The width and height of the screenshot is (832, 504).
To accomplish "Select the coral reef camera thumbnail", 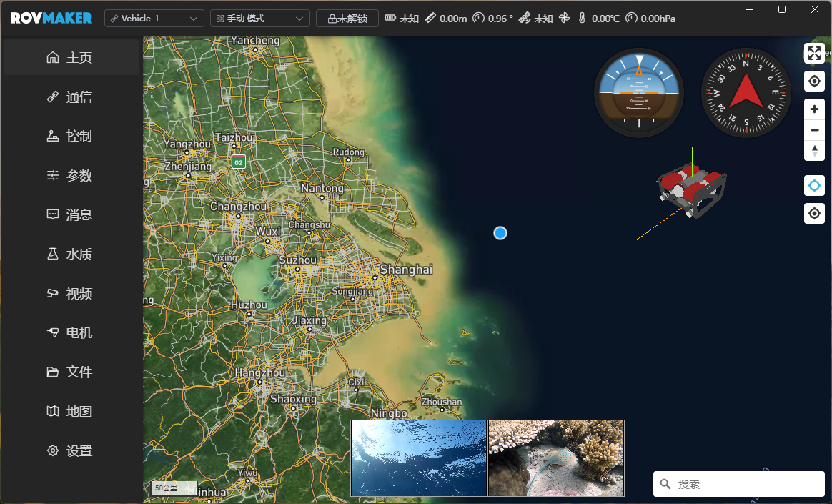I will (x=556, y=458).
